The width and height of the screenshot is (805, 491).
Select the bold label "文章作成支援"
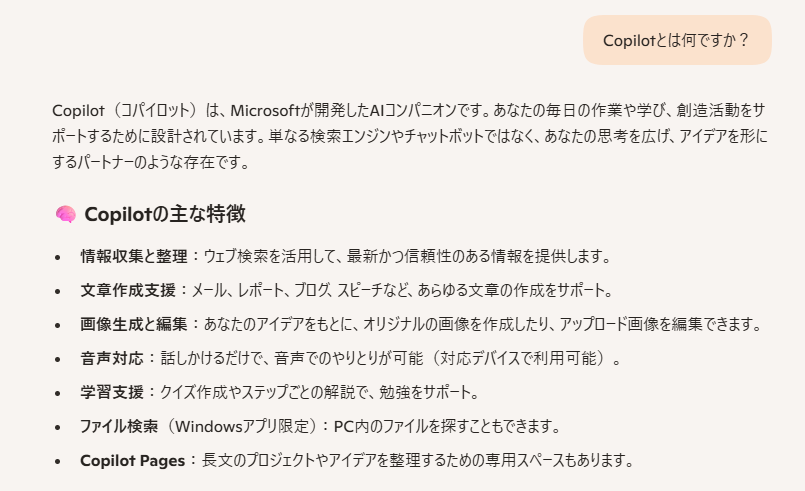pyautogui.click(x=127, y=290)
